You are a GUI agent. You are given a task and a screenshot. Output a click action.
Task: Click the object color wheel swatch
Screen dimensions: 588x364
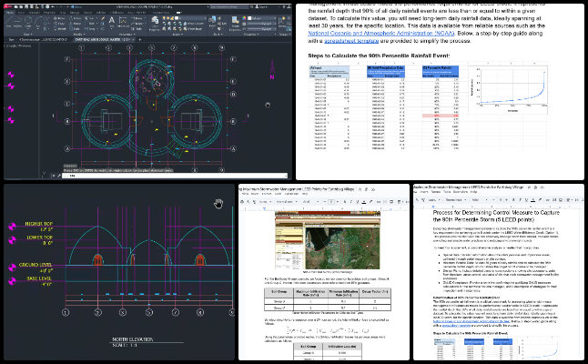point(244,18)
